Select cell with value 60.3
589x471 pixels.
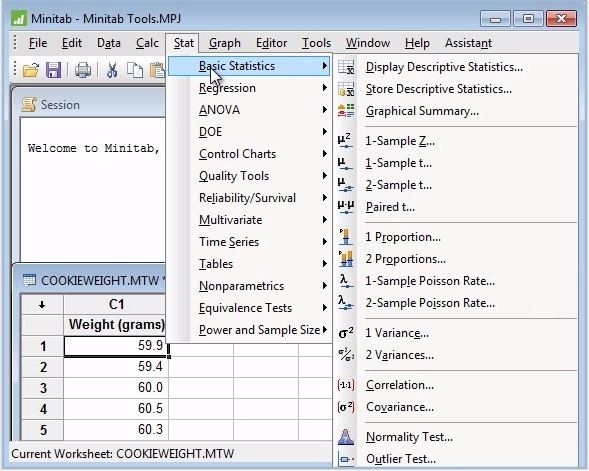coord(116,430)
